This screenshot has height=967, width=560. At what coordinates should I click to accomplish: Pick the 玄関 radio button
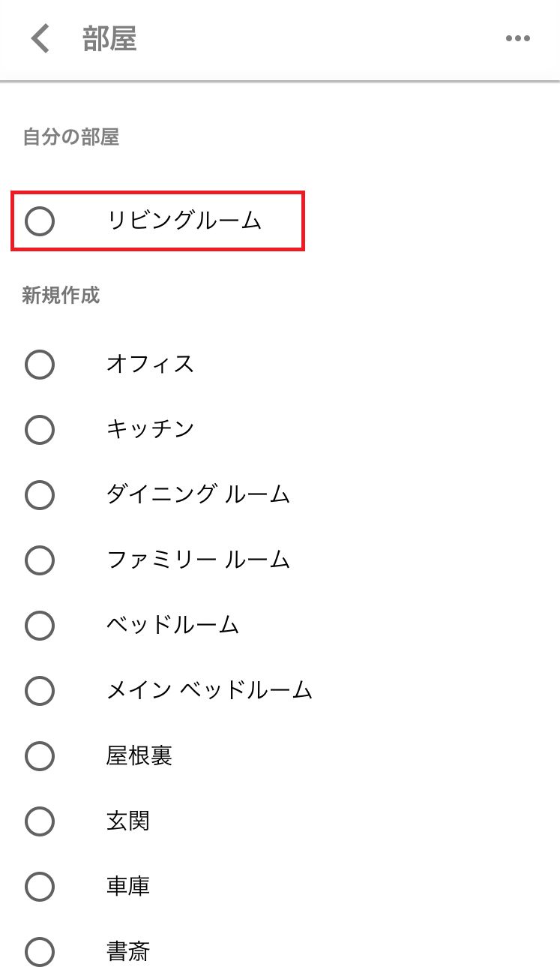[40, 821]
